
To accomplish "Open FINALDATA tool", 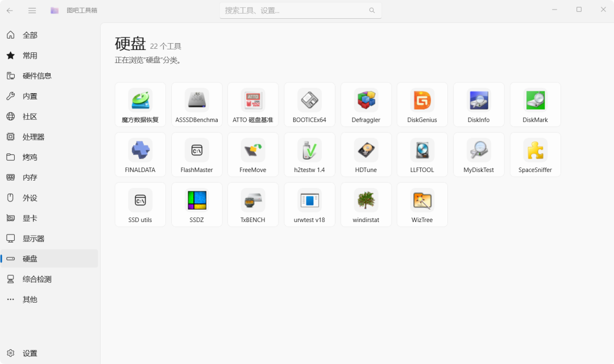I will [140, 154].
